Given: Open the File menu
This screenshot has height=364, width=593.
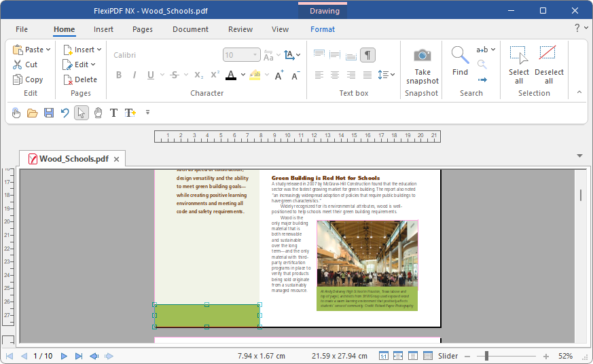Looking at the screenshot, I should pos(22,29).
